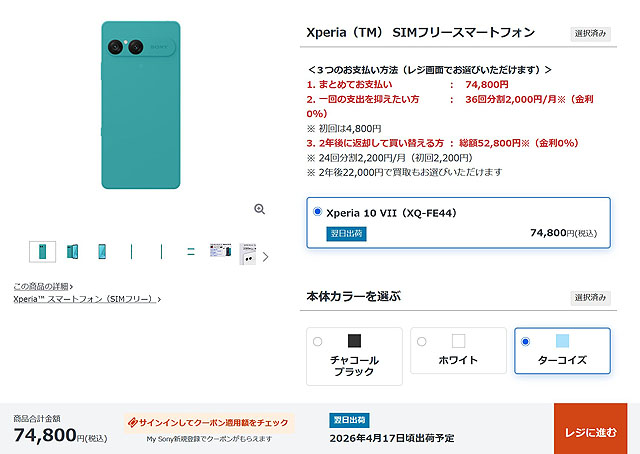Select the first back-view phone thumbnail
The height and width of the screenshot is (454, 640).
pyautogui.click(x=43, y=252)
